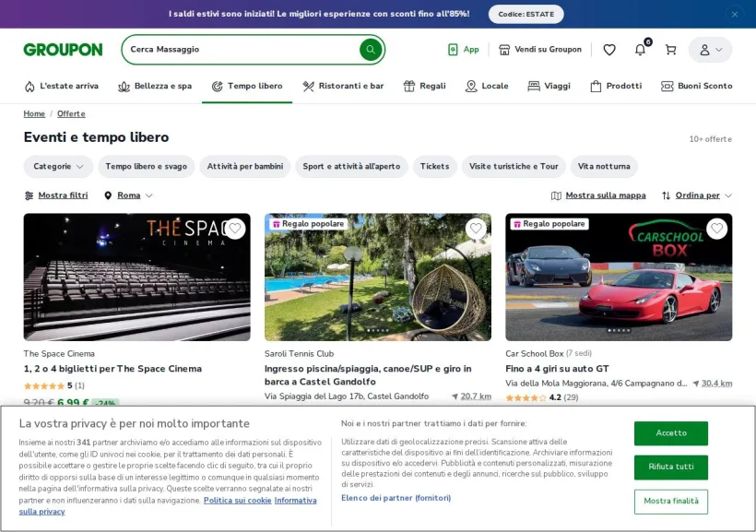This screenshot has height=532, width=756.
Task: Close the promo banner with X
Action: [735, 14]
